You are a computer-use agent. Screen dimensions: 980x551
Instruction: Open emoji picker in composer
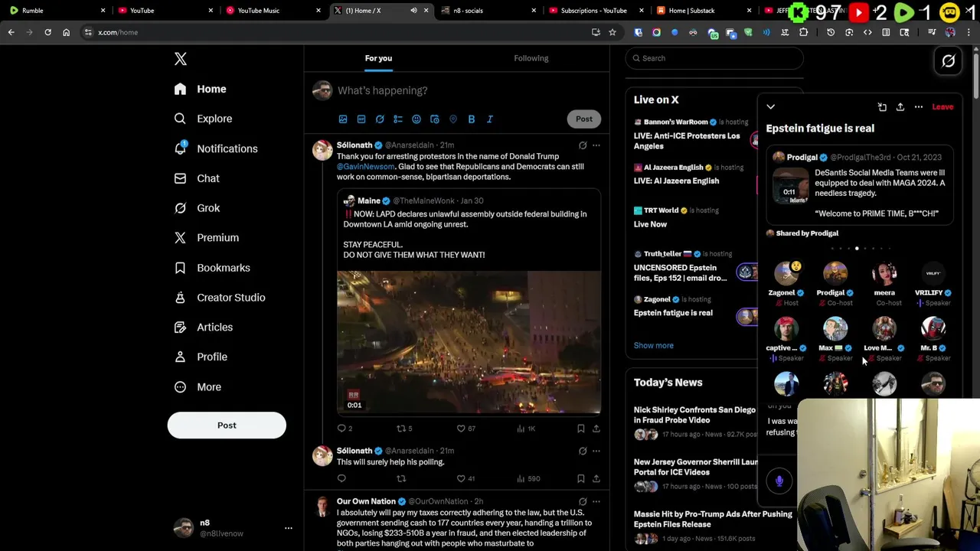[x=416, y=119]
